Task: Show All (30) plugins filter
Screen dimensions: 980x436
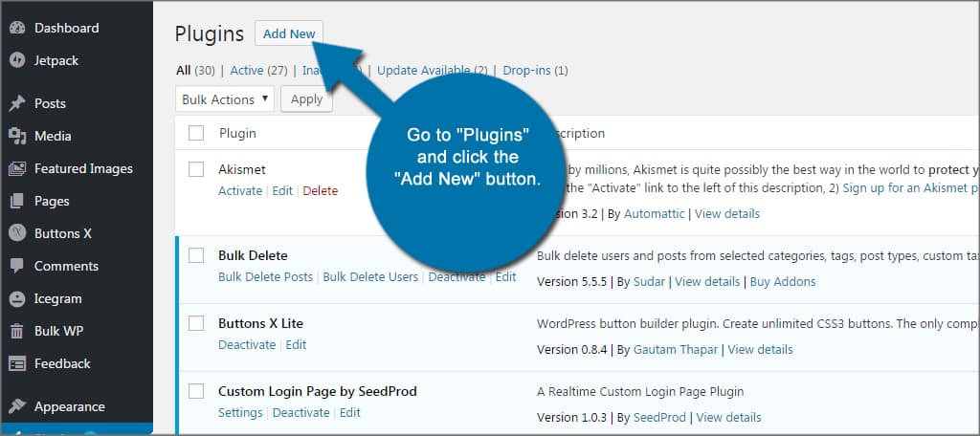Action: pos(195,71)
